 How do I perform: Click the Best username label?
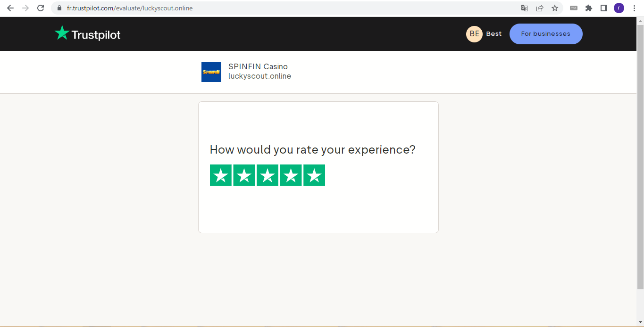(x=494, y=34)
